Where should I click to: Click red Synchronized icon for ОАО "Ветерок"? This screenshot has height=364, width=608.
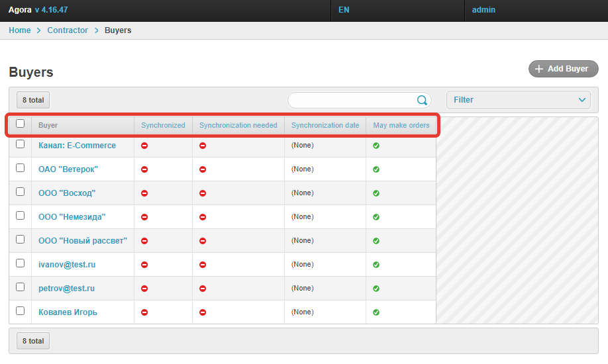[x=144, y=169]
